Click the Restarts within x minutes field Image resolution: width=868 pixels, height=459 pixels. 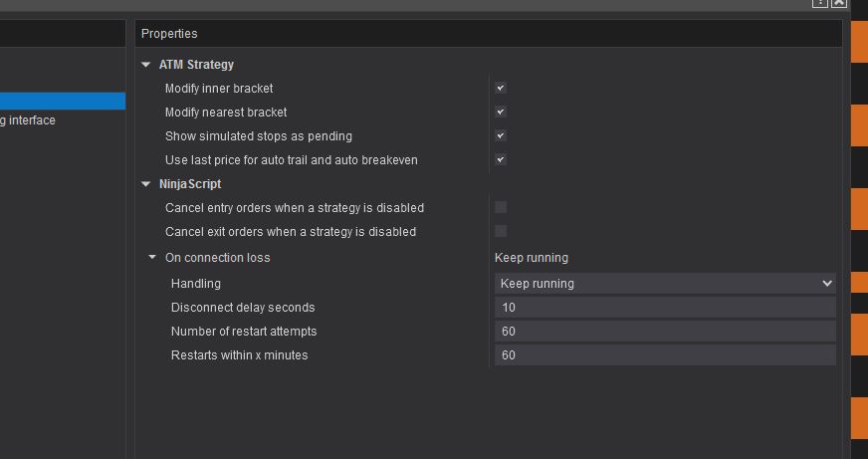(x=665, y=355)
